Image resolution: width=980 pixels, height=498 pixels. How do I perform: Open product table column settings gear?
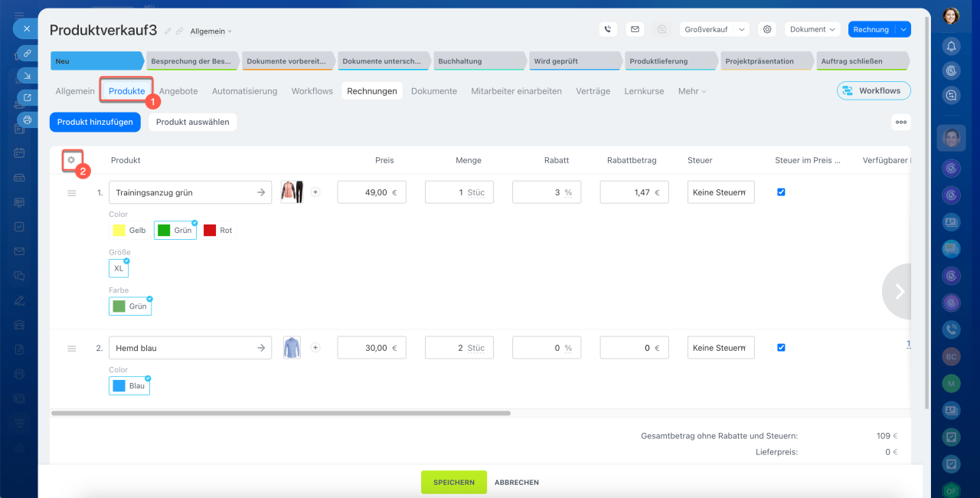71,160
